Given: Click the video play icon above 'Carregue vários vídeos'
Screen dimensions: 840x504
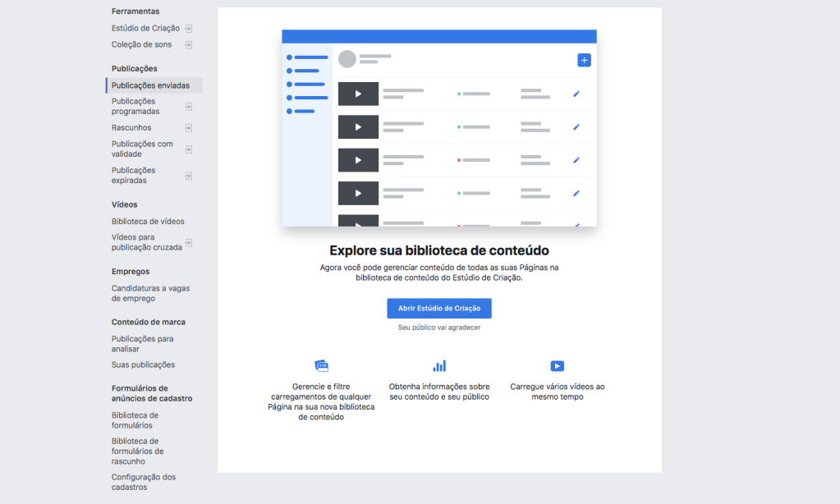Looking at the screenshot, I should coord(558,366).
